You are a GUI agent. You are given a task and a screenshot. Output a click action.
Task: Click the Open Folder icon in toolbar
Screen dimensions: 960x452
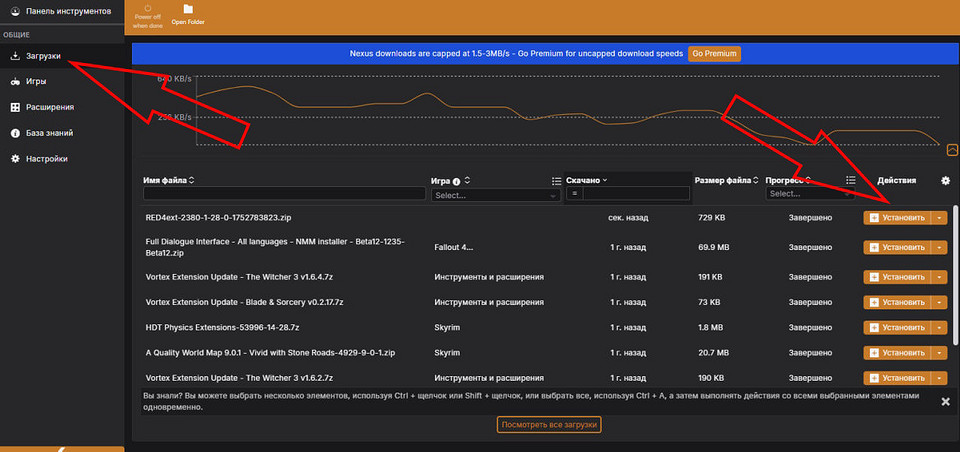188,10
